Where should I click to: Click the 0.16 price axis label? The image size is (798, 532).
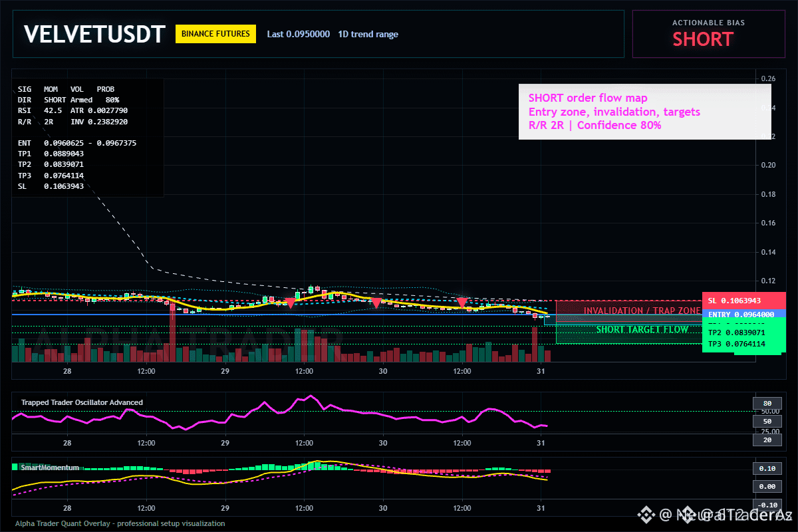768,223
